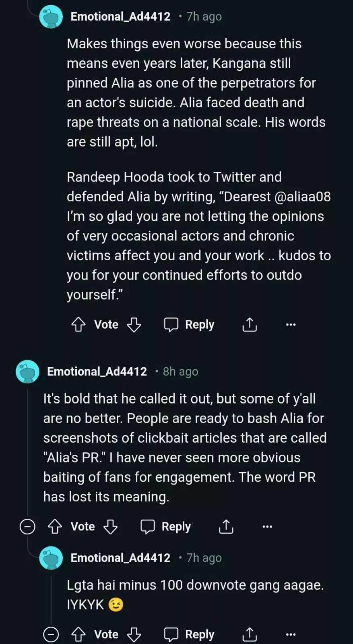Open Emotional_Ad4412 profile from 8h ago comment
This screenshot has height=644, width=353.
click(x=97, y=371)
